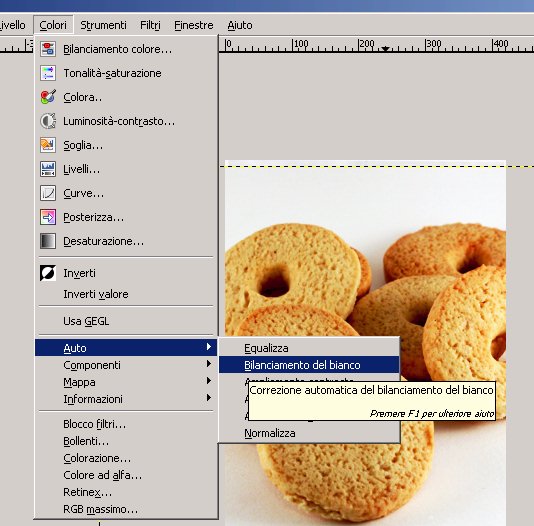The width and height of the screenshot is (534, 526).
Task: Choose Retinex... entry
Action: (126, 492)
